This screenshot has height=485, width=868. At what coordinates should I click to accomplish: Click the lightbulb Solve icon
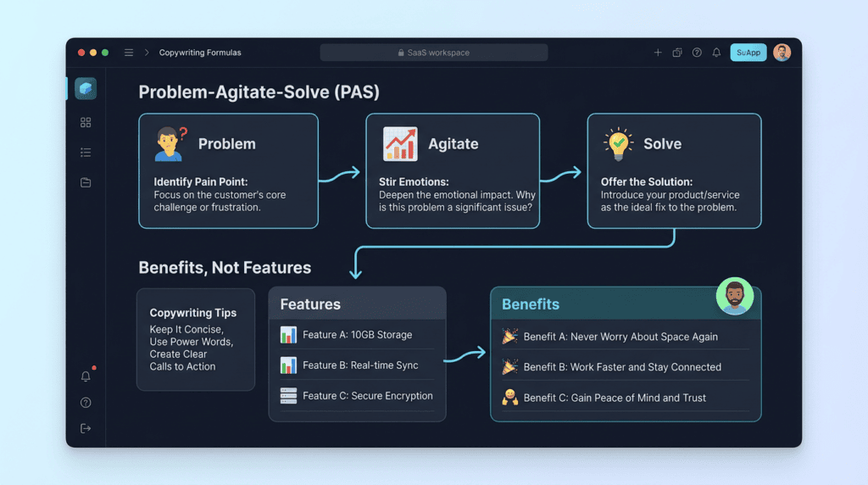tap(618, 144)
